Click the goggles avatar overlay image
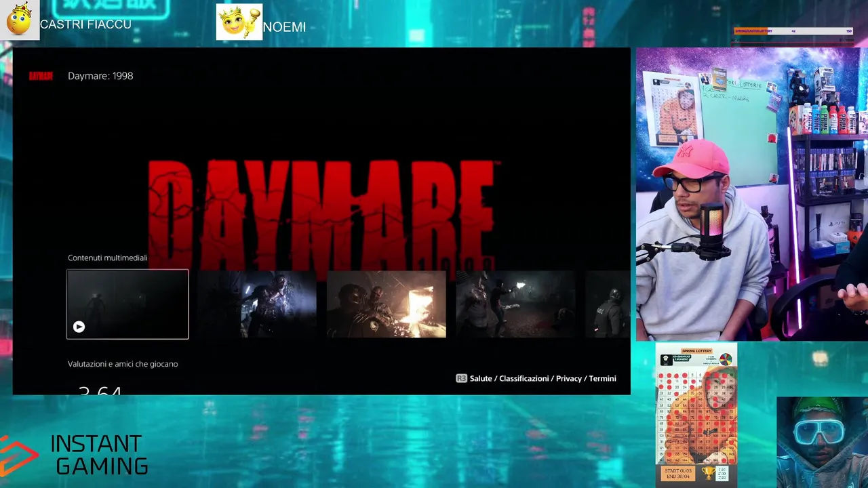The height and width of the screenshot is (488, 868). pyautogui.click(x=822, y=442)
